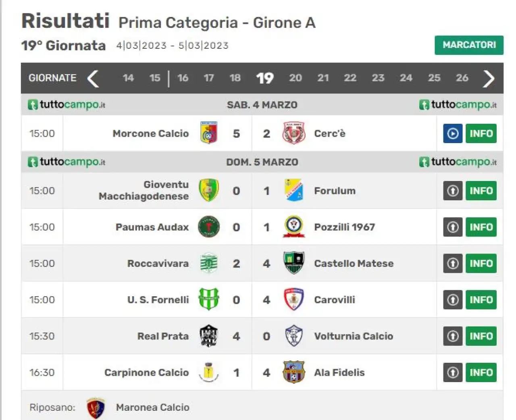The image size is (516, 420).
Task: Open INFO for Paumas Audax match
Action: coord(481,227)
